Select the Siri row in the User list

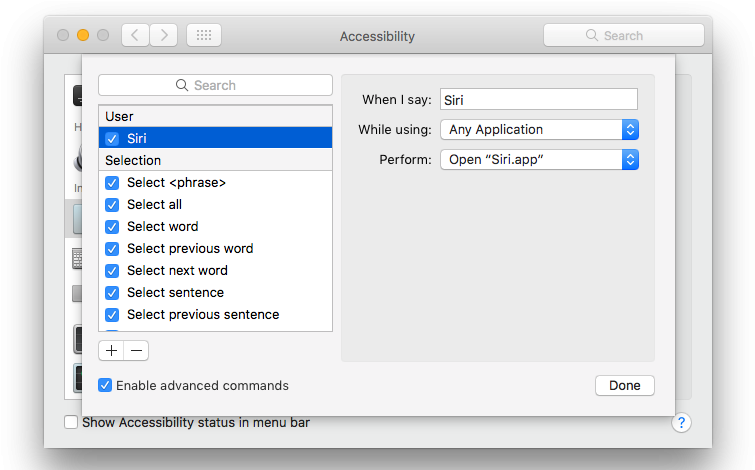point(215,138)
